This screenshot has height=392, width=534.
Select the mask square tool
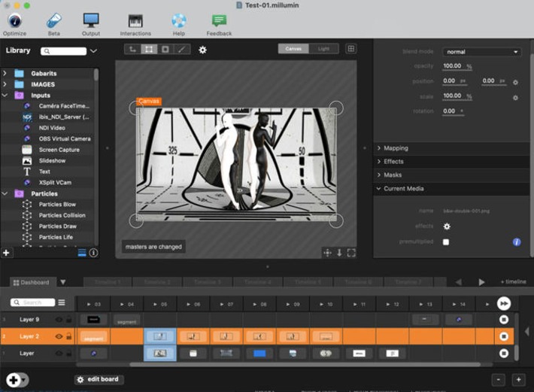(x=165, y=50)
